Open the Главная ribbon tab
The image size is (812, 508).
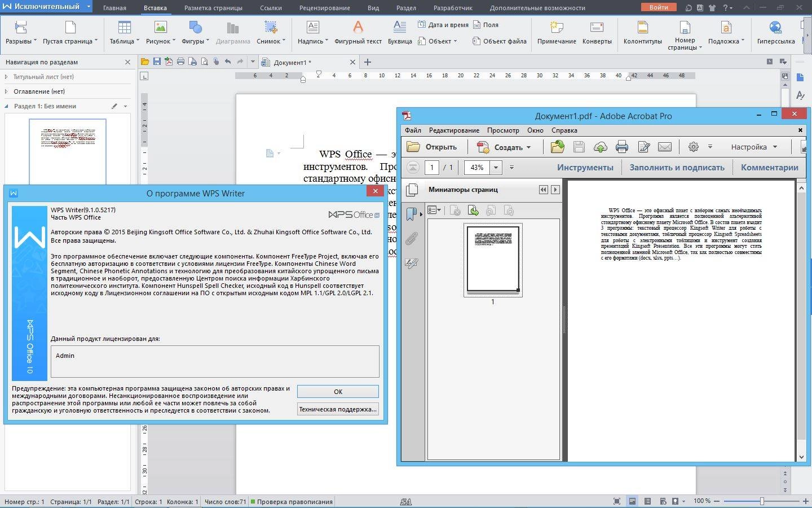[114, 8]
